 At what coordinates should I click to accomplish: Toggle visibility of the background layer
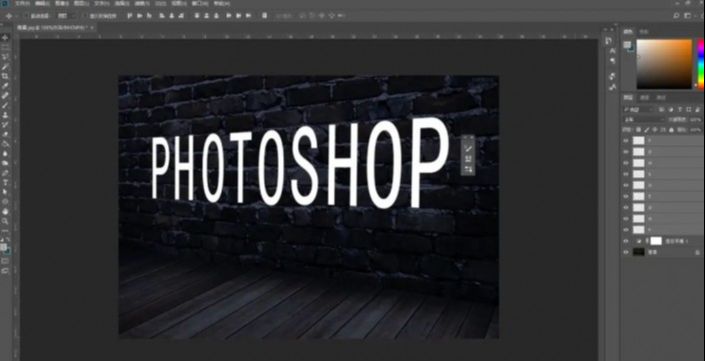point(626,253)
